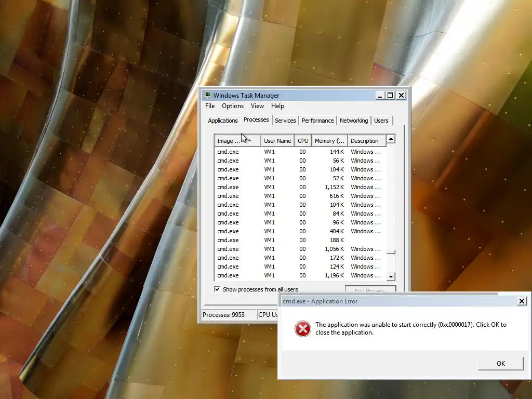The image size is (532, 399).
Task: Close the Windows Task Manager window
Action: [401, 96]
